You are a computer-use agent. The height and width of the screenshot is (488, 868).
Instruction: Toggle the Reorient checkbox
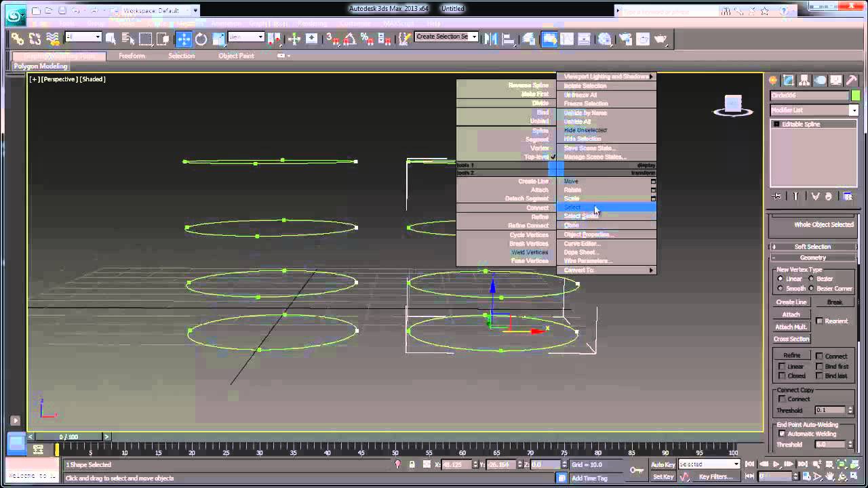(820, 321)
